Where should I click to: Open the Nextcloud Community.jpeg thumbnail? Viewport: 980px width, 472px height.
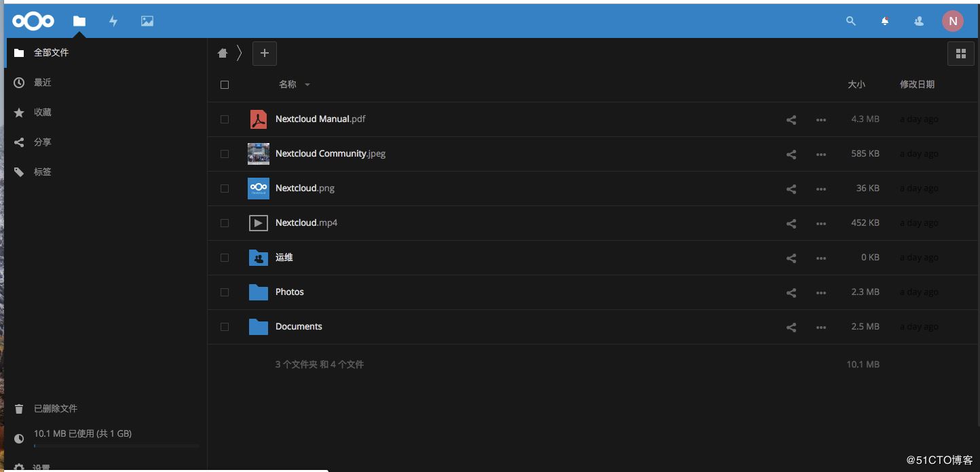[259, 154]
